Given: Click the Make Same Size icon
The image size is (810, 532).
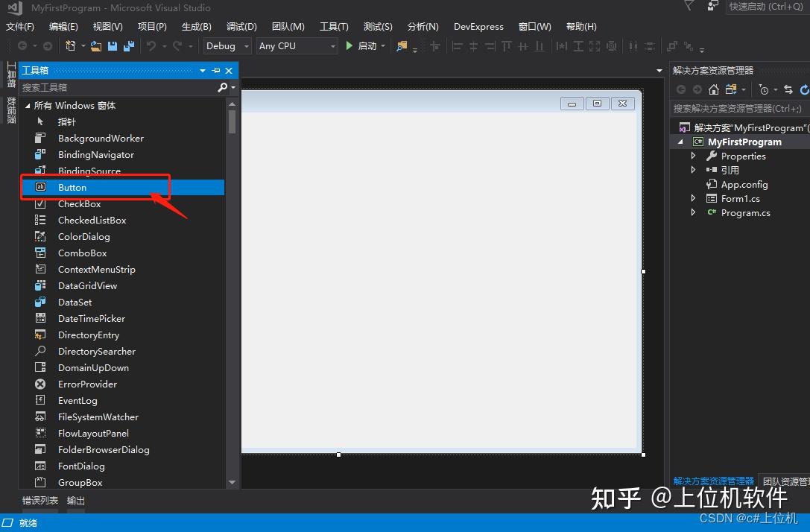Looking at the screenshot, I should pyautogui.click(x=595, y=46).
